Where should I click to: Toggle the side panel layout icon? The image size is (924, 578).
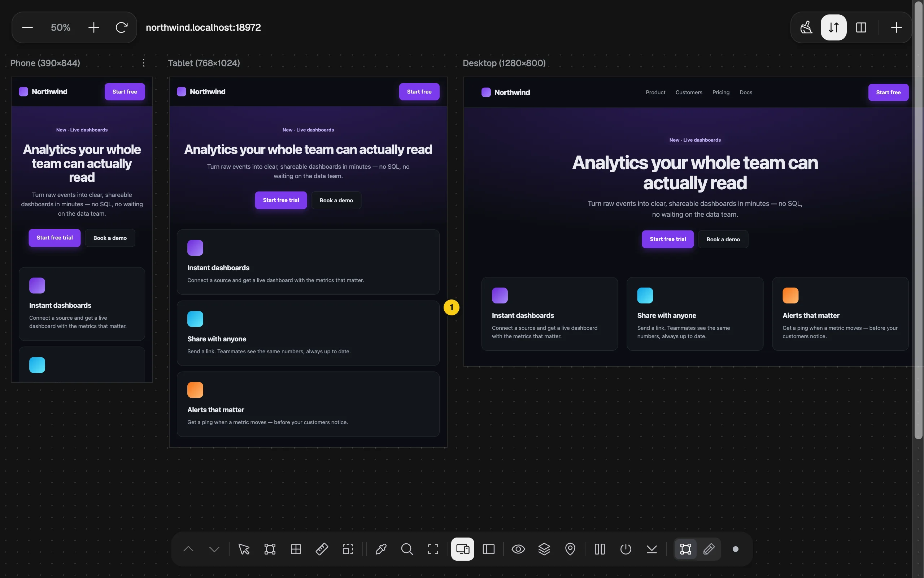489,549
